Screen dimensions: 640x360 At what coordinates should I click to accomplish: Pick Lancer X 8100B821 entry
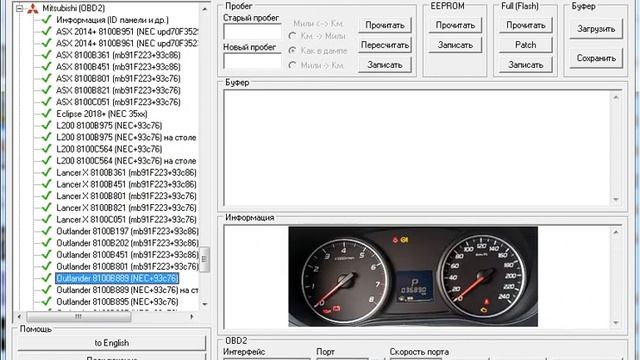coord(127,208)
